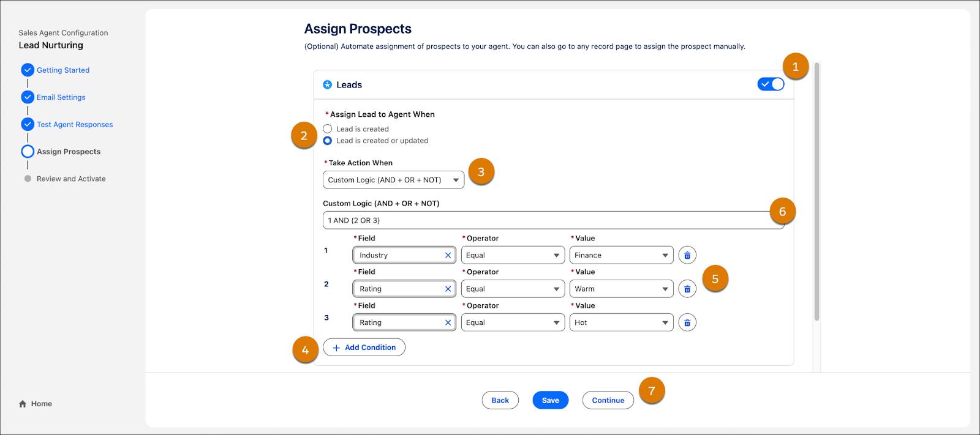Delete condition row 1 with trash icon

tap(687, 255)
